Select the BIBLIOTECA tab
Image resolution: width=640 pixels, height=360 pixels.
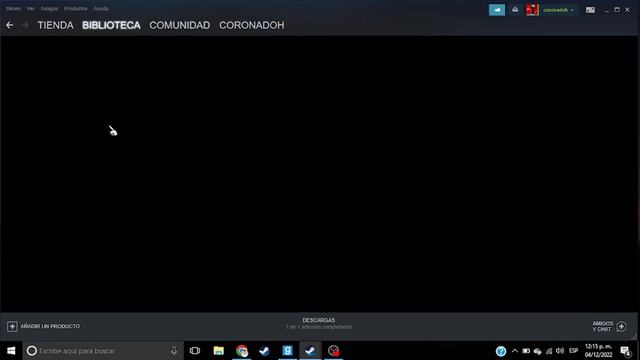111,25
